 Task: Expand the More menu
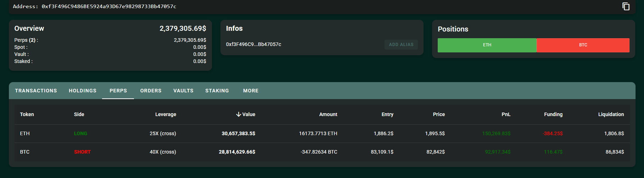click(251, 91)
